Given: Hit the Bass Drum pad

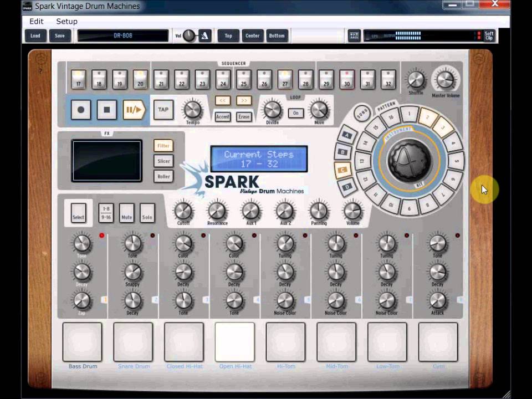Looking at the screenshot, I should click(x=82, y=342).
